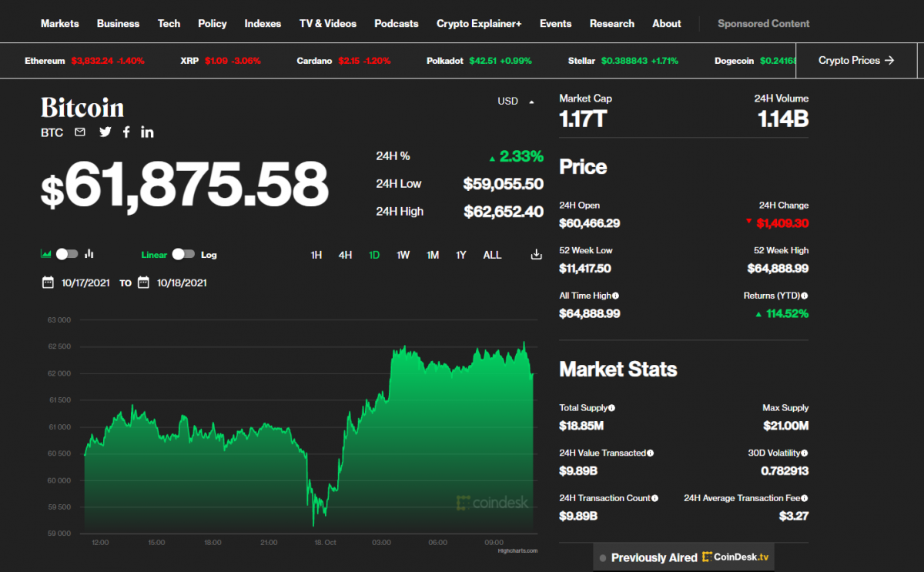Viewport: 924px width, 572px height.
Task: Open Dogecoin ticker price
Action: click(x=755, y=60)
